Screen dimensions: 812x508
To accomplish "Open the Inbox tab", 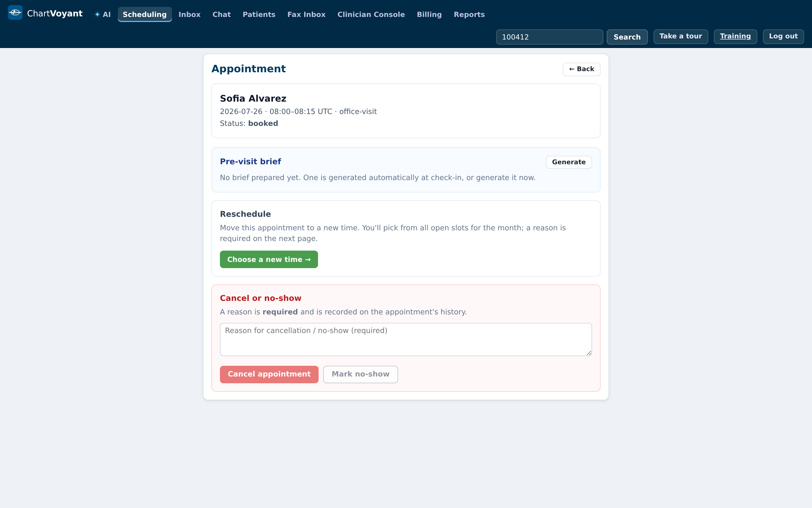I will click(x=189, y=14).
